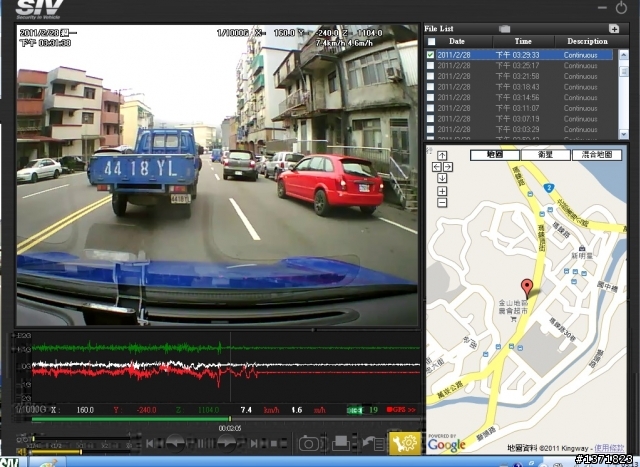Select the 下午 03:25:17 recording row

pyautogui.click(x=525, y=65)
